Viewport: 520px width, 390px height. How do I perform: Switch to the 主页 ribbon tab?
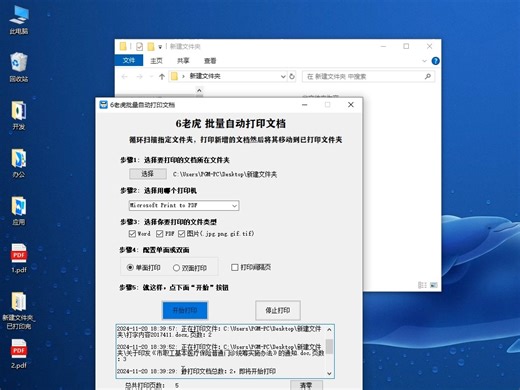[x=156, y=61]
